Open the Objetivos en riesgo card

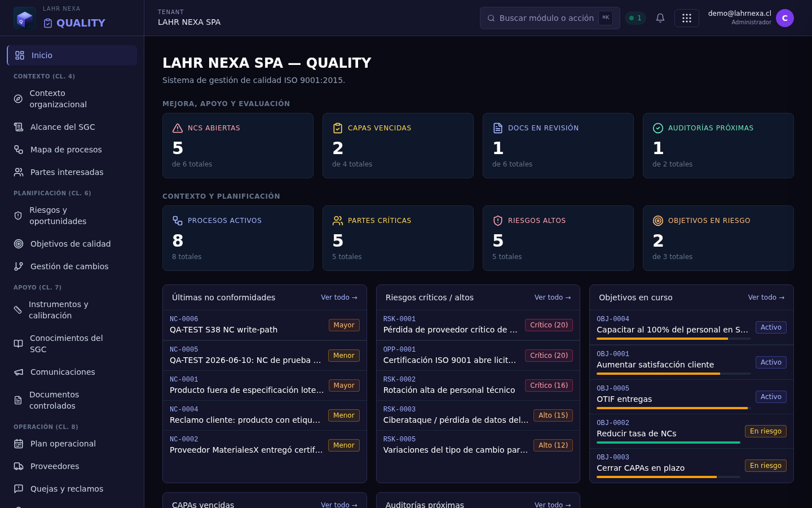pos(718,238)
